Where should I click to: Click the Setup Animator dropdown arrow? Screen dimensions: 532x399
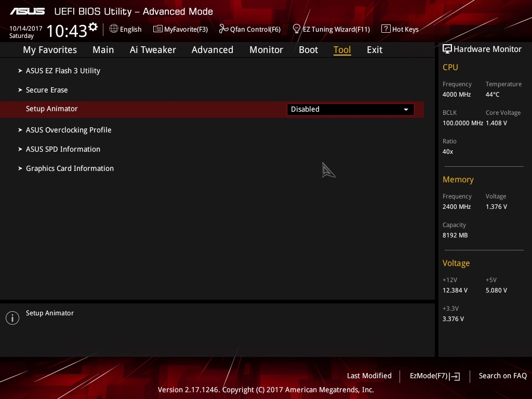pyautogui.click(x=406, y=110)
